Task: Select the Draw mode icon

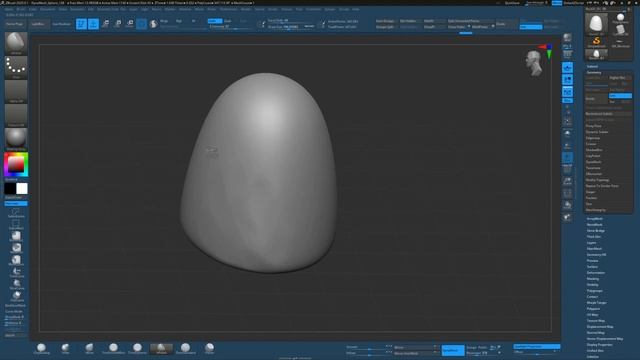Action: click(93, 24)
